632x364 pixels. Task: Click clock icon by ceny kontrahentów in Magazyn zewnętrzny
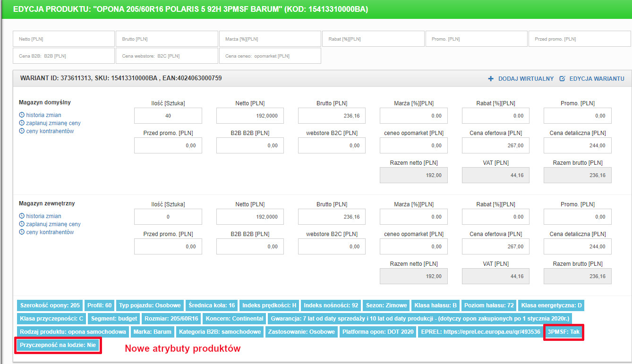[22, 232]
